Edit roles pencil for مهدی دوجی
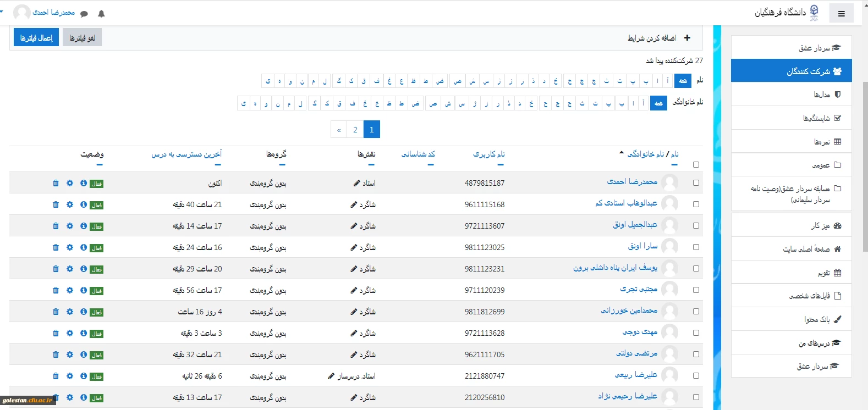 354,333
